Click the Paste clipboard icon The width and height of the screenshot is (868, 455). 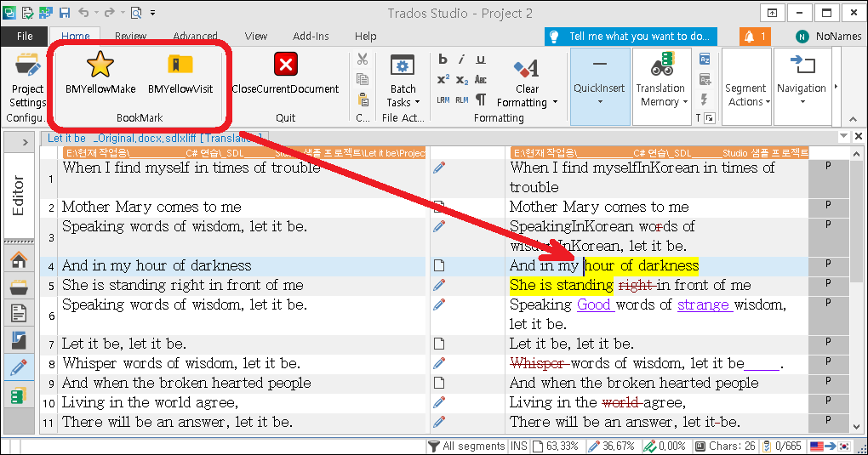(x=363, y=100)
